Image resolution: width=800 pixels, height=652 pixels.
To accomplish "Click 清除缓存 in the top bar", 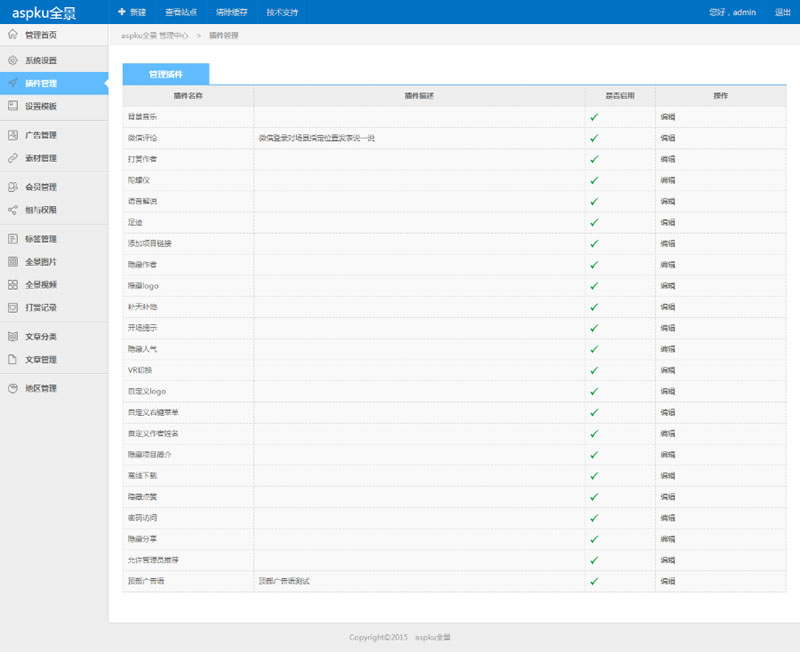I will tap(231, 12).
